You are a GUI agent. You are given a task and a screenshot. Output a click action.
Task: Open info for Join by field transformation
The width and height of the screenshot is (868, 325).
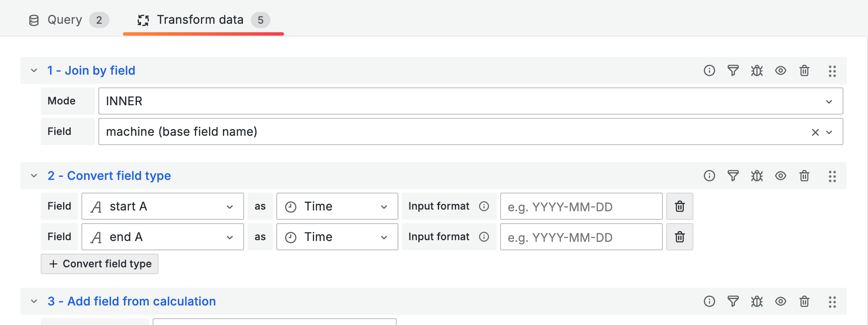tap(709, 70)
